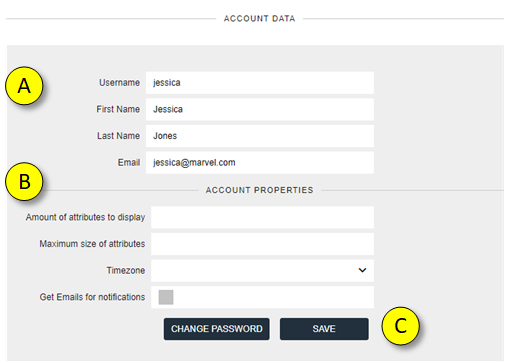Click the Get Emails for notifications label
505x363 pixels.
pyautogui.click(x=92, y=297)
